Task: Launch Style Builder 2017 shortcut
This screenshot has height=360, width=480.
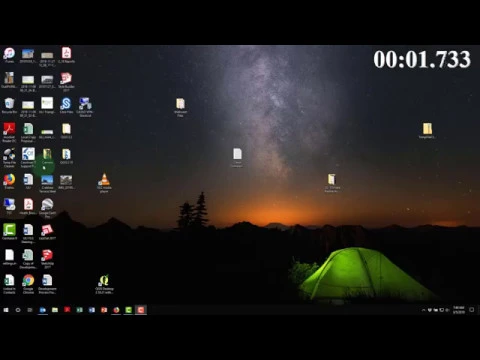Action: (66, 82)
